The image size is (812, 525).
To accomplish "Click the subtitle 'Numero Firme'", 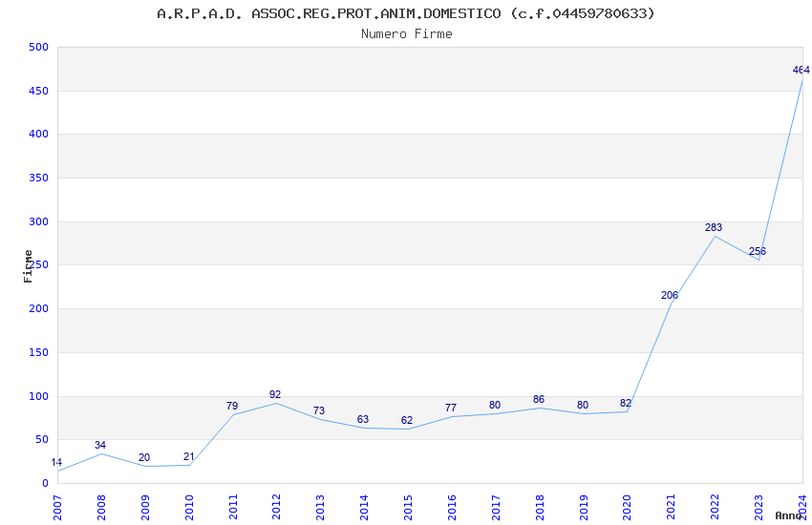I will (x=407, y=34).
